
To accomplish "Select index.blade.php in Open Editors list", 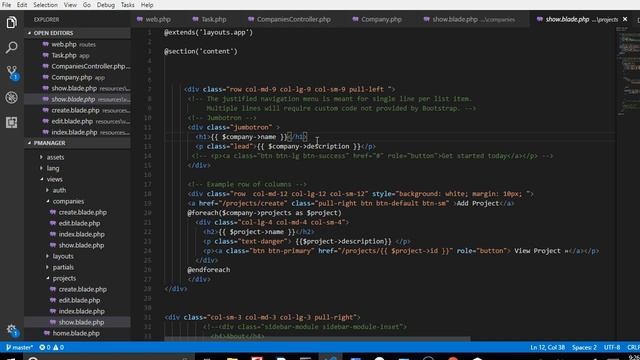I will coord(77,132).
